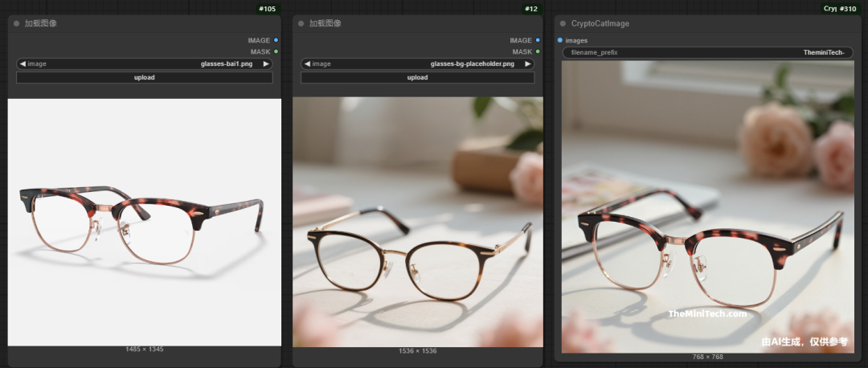Select next image after glasses-bai1.png
Viewport: 868px width, 368px height.
(266, 63)
